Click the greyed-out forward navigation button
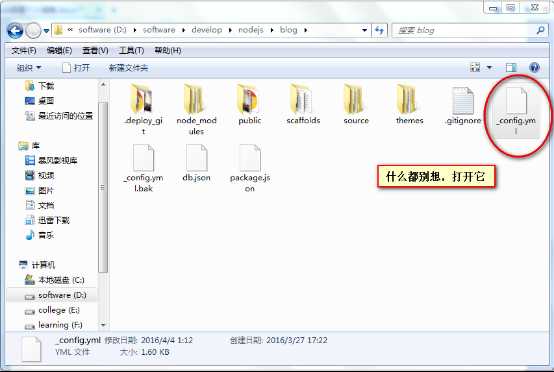This screenshot has height=372, width=554. [34, 30]
